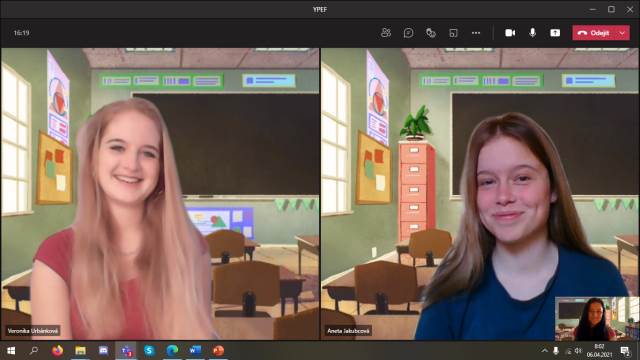The height and width of the screenshot is (360, 640).
Task: Turn off the camera
Action: coord(510,33)
